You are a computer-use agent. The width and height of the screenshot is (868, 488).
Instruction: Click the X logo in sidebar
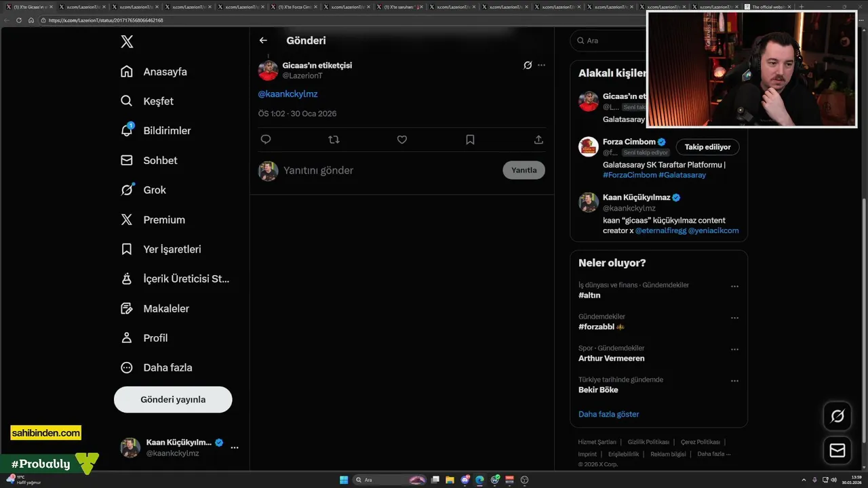(x=127, y=41)
